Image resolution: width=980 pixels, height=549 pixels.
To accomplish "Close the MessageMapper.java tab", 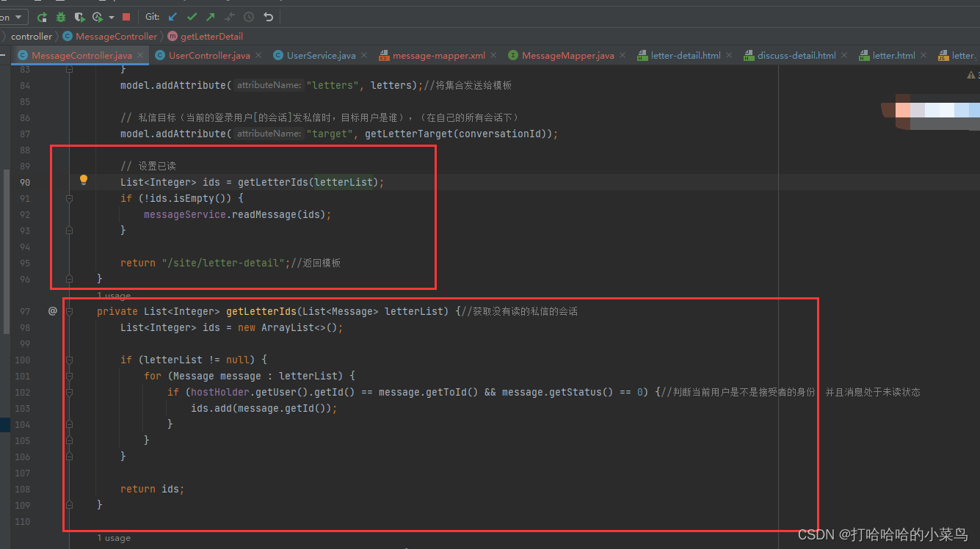I will 623,55.
